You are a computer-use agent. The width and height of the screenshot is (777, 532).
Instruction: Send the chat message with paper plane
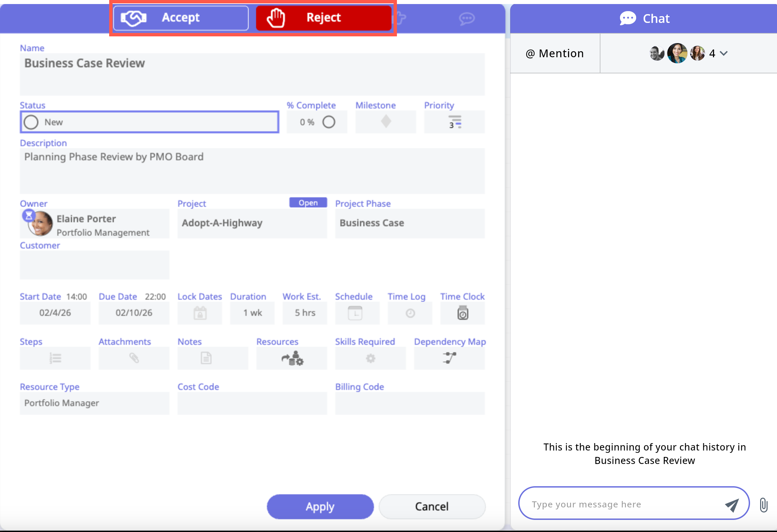732,505
